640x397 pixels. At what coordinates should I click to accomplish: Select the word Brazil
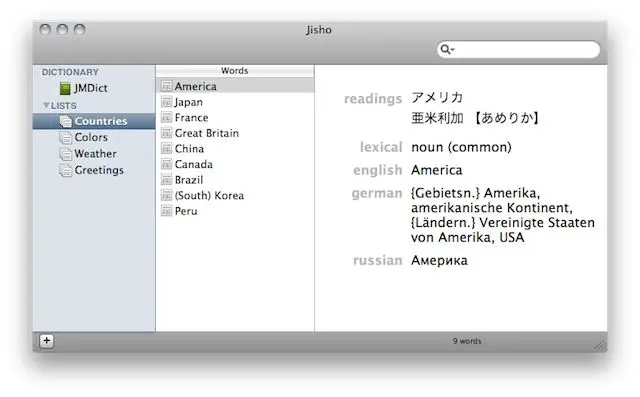235,180
